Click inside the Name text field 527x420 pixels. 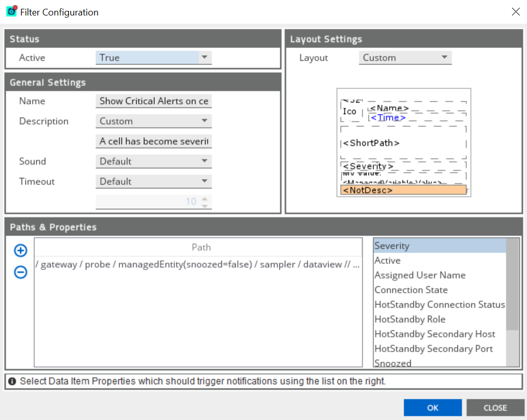click(153, 101)
